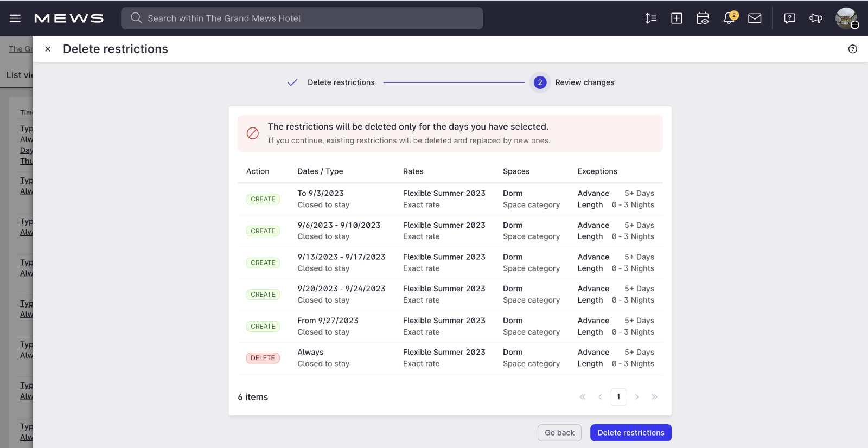Viewport: 868px width, 448px height.
Task: Open the envelope messages icon
Action: point(755,18)
